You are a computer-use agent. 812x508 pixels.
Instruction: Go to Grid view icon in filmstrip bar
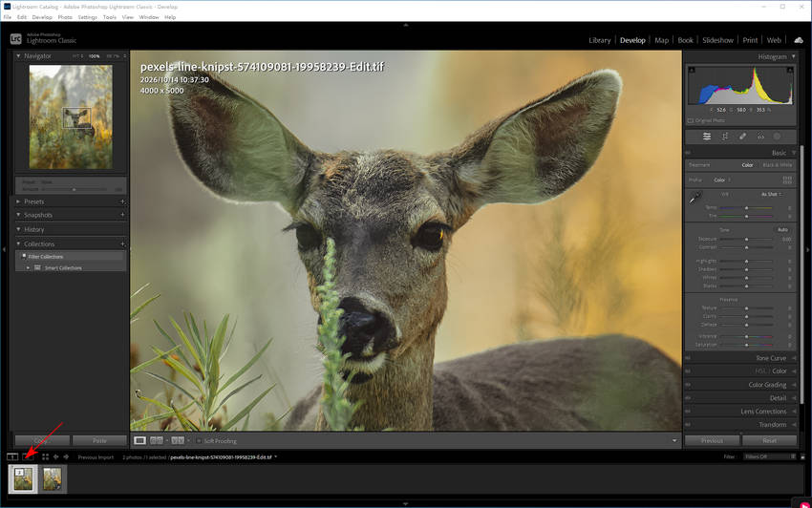[x=46, y=456]
